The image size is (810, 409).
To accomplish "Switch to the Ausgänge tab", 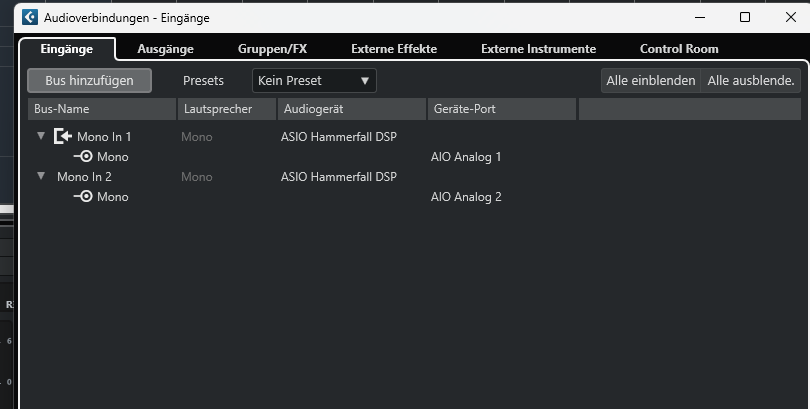I will (x=165, y=49).
